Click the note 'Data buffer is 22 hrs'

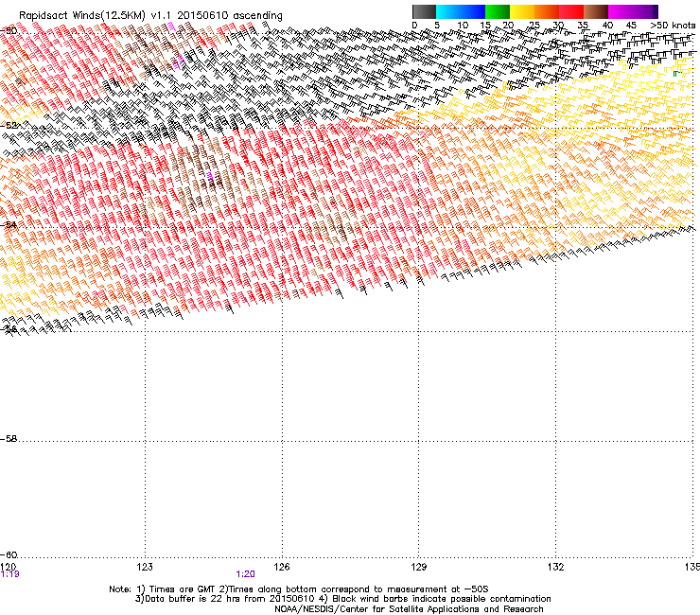point(195,599)
